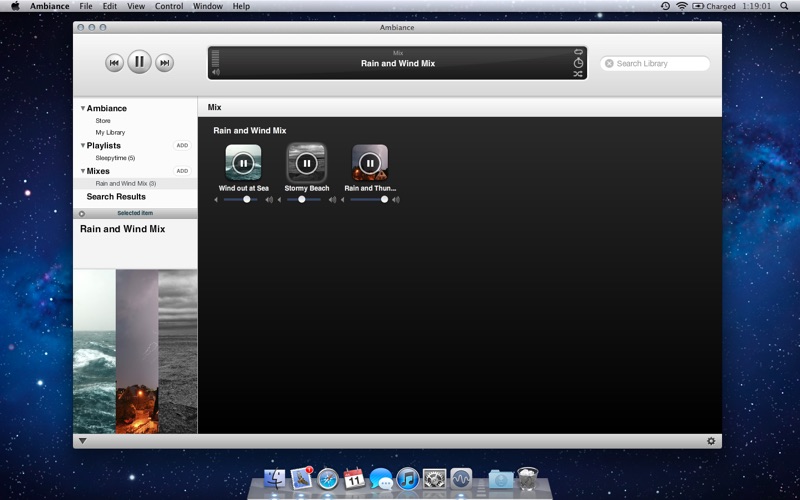Skip to the previous track
This screenshot has width=800, height=500.
[x=114, y=63]
